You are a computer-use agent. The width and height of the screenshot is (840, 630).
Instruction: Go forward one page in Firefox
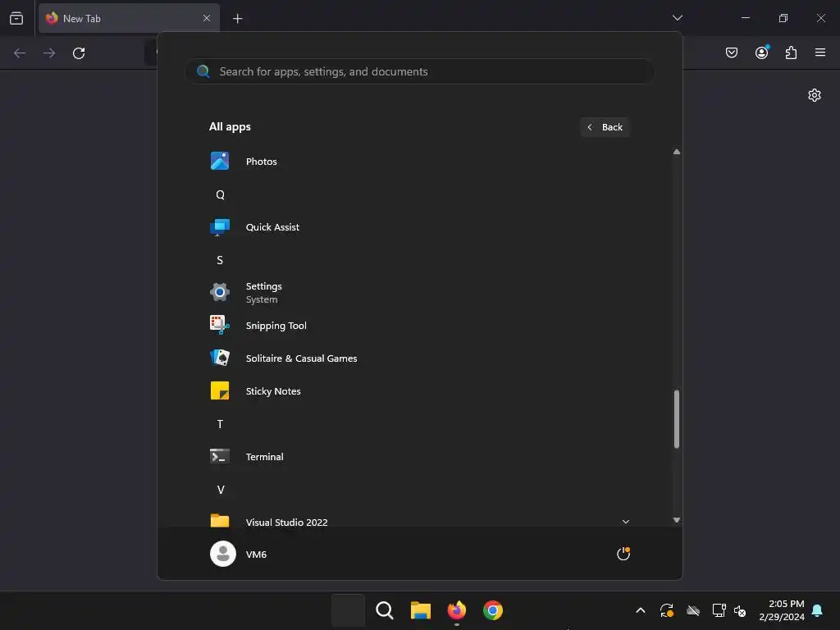point(49,53)
